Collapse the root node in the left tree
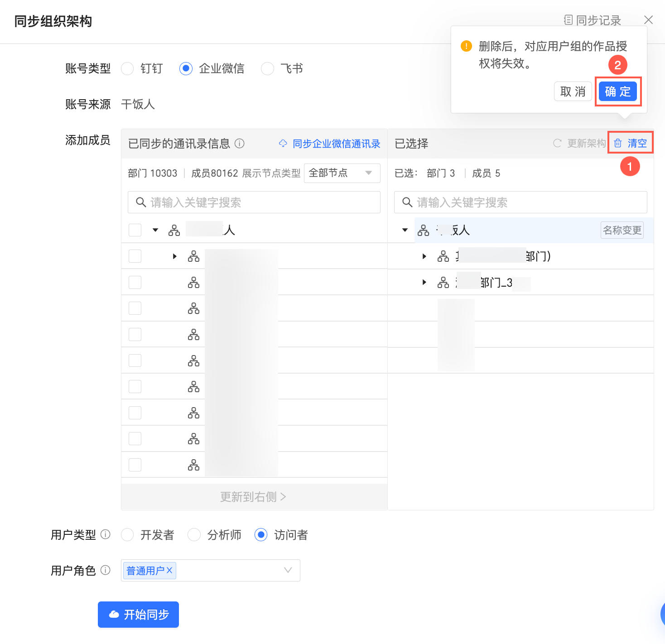 tap(155, 230)
